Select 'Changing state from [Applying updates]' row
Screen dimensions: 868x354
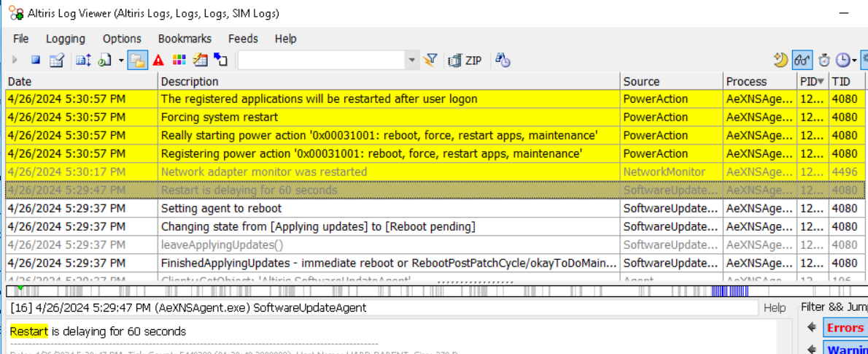click(435, 226)
